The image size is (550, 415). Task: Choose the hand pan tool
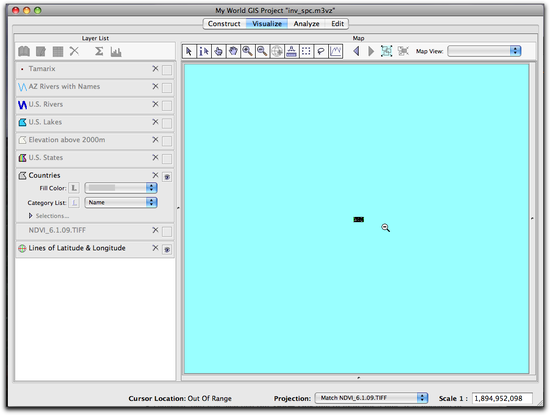tap(233, 51)
